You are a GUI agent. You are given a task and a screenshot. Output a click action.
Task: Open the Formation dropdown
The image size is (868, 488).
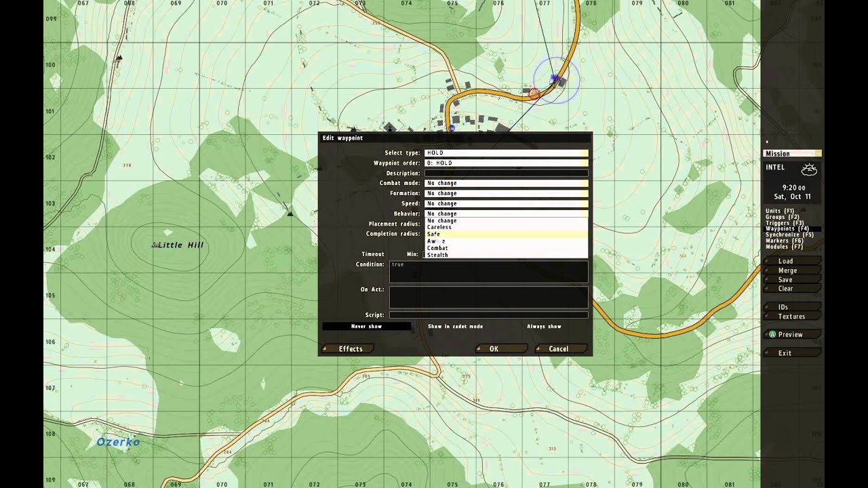[x=507, y=193]
